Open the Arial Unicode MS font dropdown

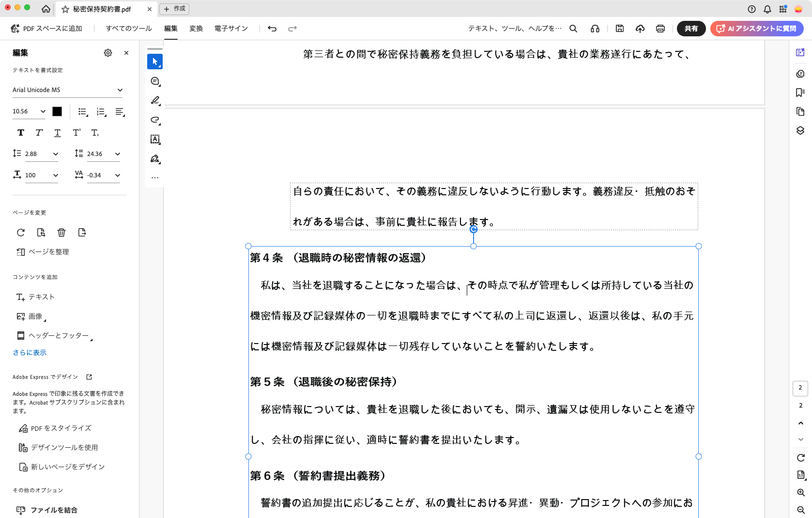[67, 90]
